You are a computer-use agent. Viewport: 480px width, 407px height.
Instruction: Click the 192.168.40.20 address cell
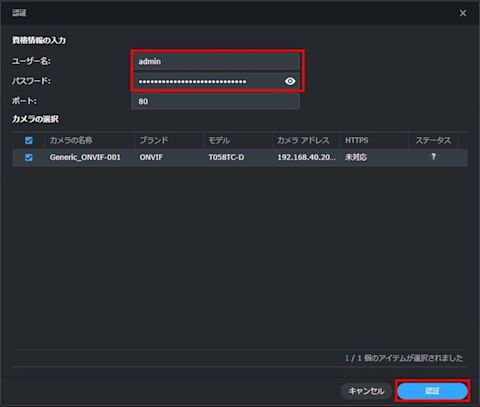click(x=307, y=157)
